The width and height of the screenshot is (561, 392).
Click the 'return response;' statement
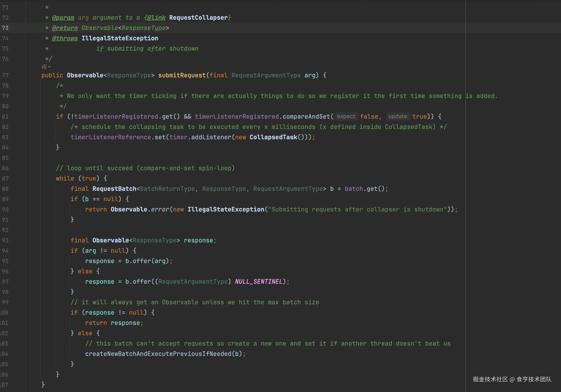point(114,323)
